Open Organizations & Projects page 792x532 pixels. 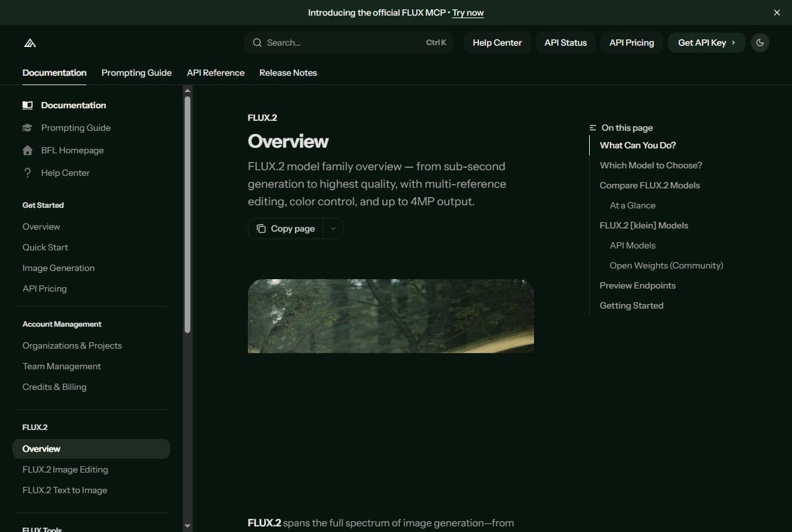point(72,345)
